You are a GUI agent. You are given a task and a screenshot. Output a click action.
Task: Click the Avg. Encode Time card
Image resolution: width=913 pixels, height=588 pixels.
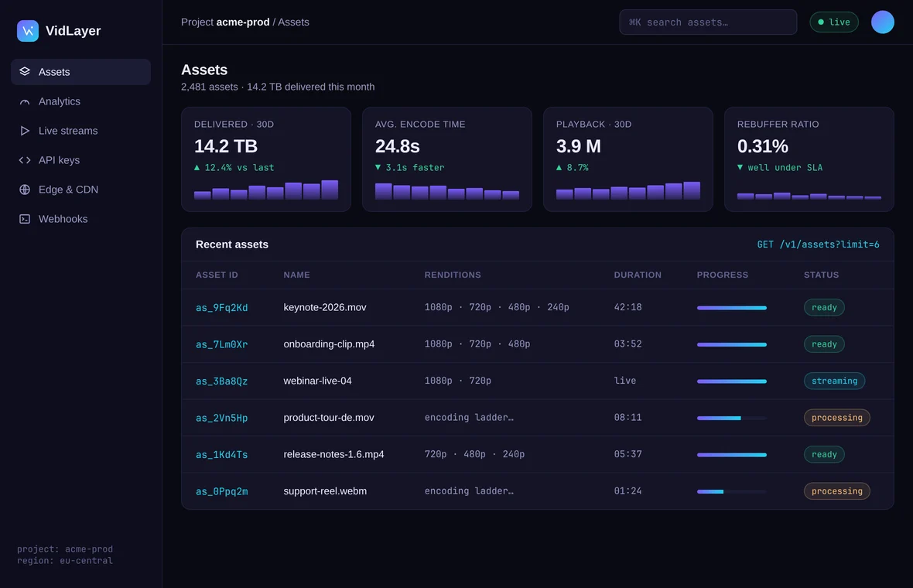click(x=447, y=159)
